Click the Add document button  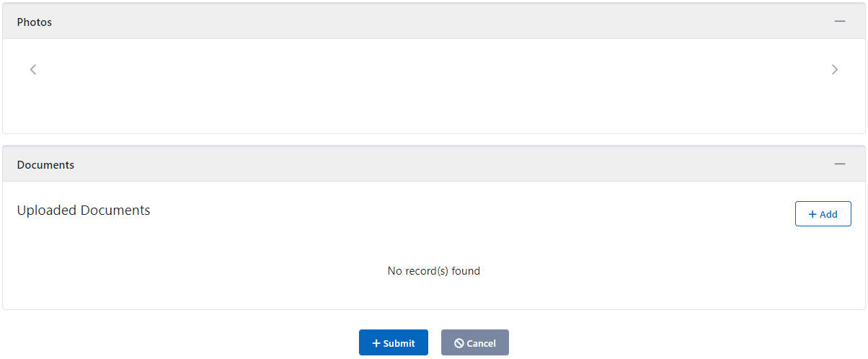click(823, 214)
